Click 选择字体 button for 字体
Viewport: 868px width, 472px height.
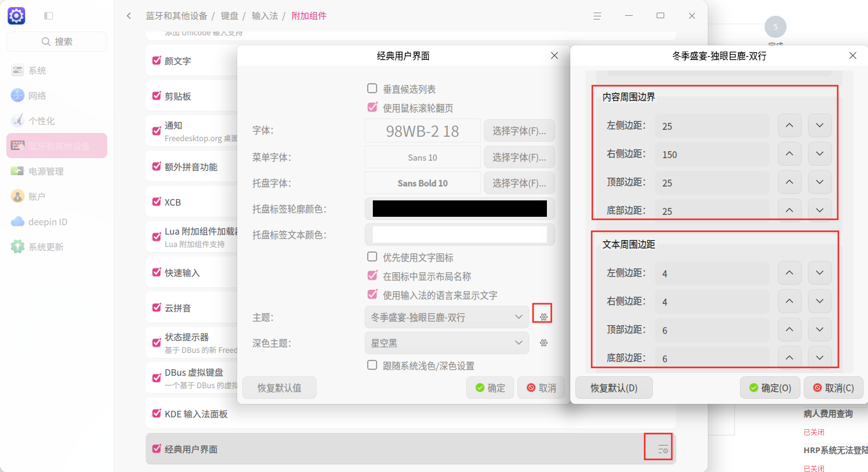[519, 131]
